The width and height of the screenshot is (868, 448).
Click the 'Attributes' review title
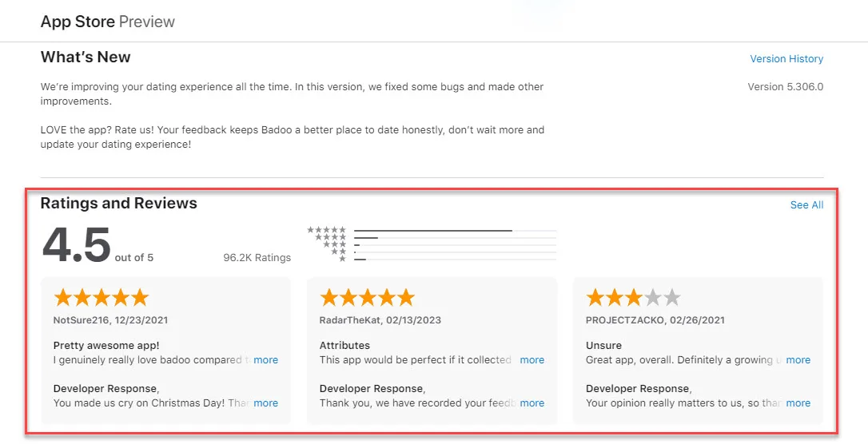[344, 346]
